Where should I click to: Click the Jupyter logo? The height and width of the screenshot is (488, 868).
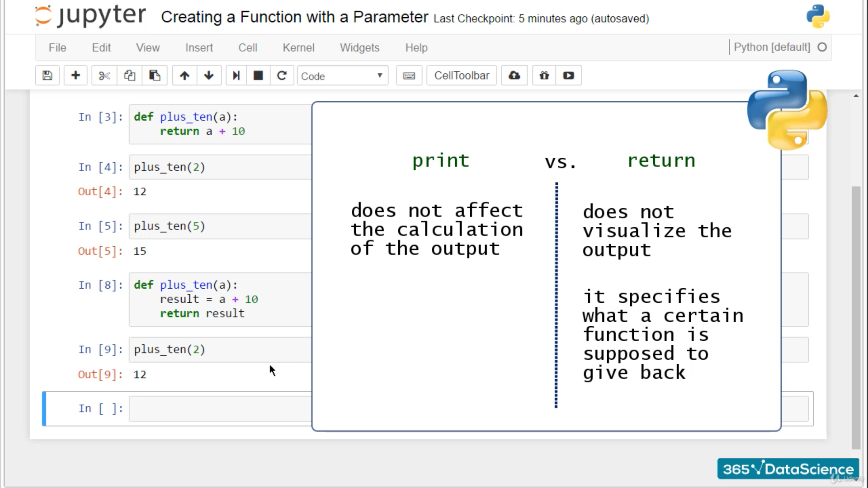[x=90, y=16]
